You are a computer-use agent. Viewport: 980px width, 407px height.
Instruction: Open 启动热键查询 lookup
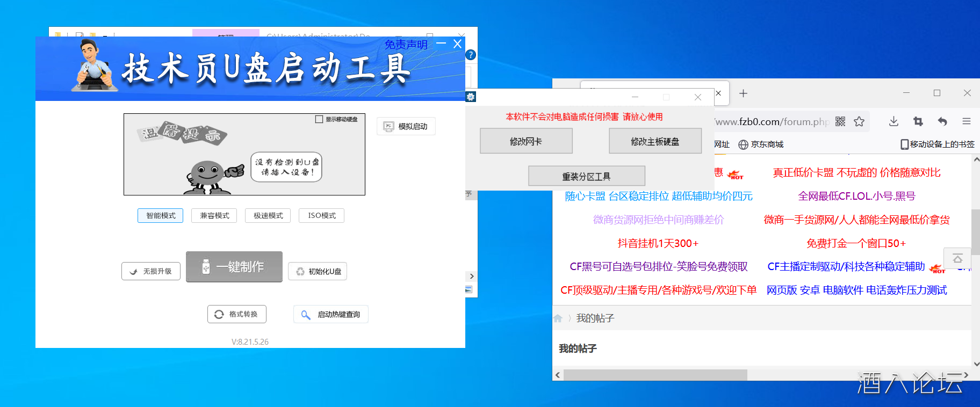(x=331, y=314)
